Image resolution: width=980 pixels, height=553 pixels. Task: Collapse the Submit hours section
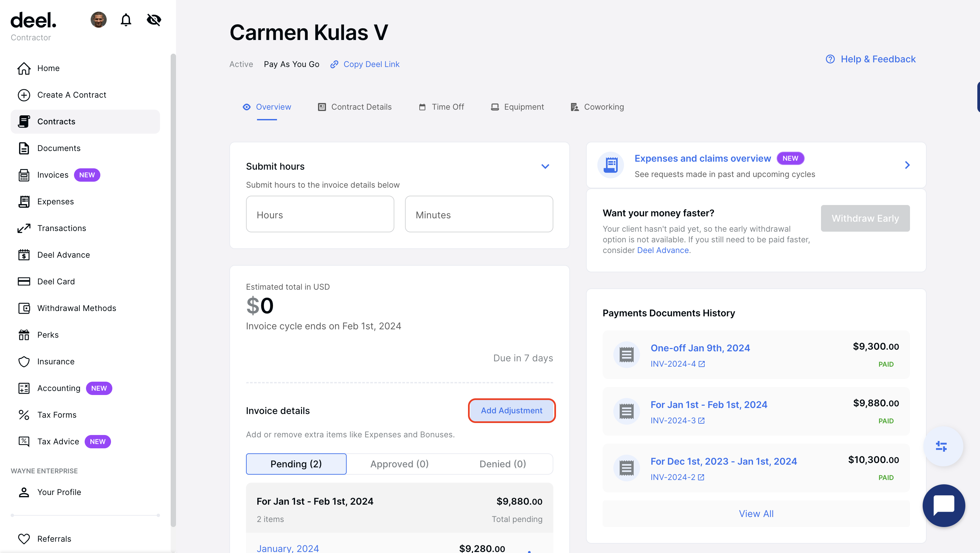pyautogui.click(x=545, y=166)
